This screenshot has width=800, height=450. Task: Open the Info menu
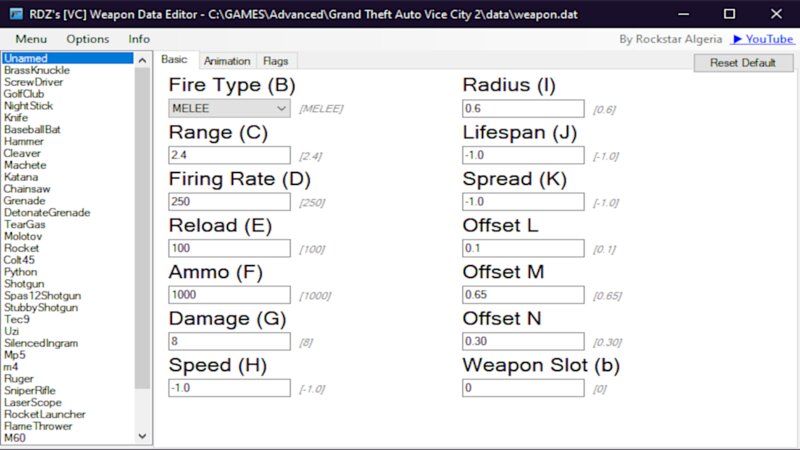pos(139,39)
